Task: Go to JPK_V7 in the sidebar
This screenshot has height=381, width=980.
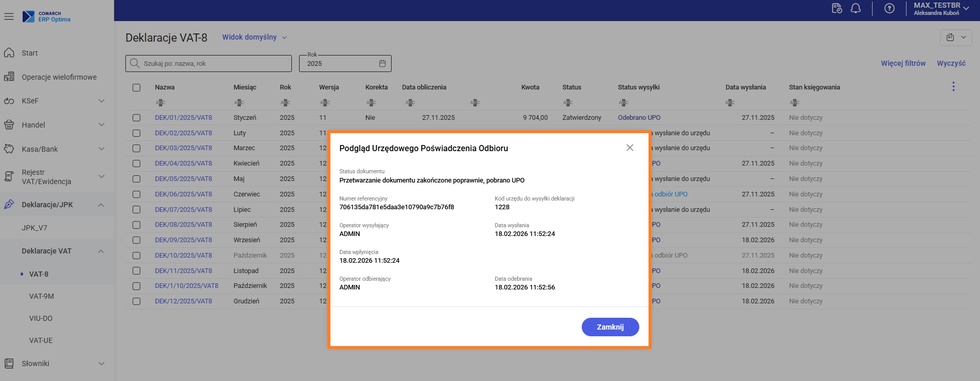Action: pyautogui.click(x=34, y=228)
